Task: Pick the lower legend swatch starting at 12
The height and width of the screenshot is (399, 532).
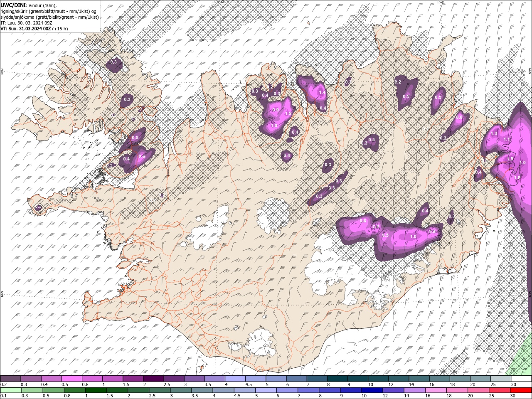Action: click(x=393, y=390)
